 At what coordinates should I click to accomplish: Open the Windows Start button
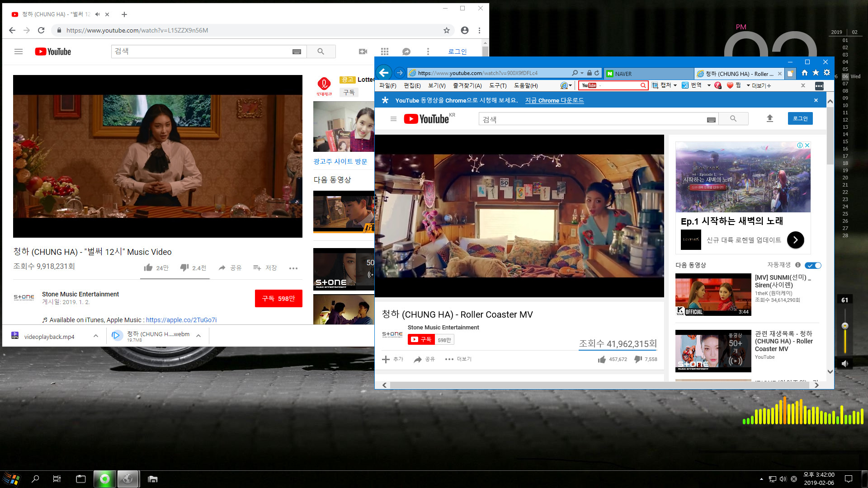(x=12, y=479)
